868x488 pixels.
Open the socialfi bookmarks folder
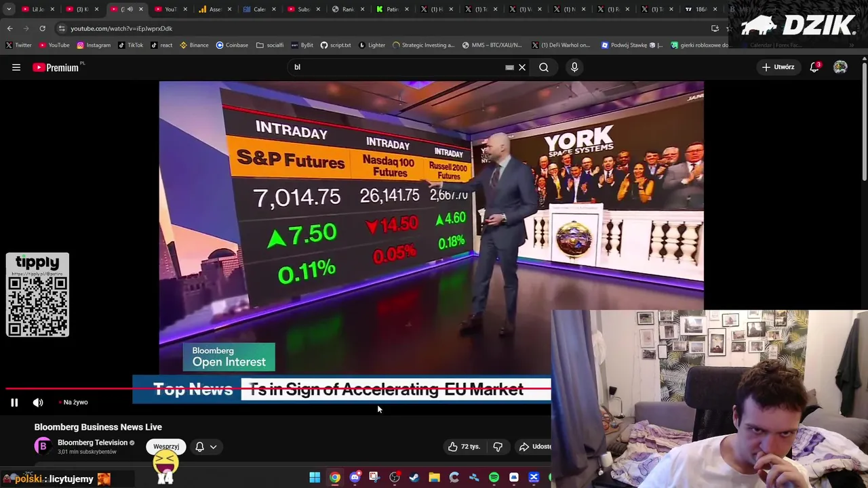[270, 45]
